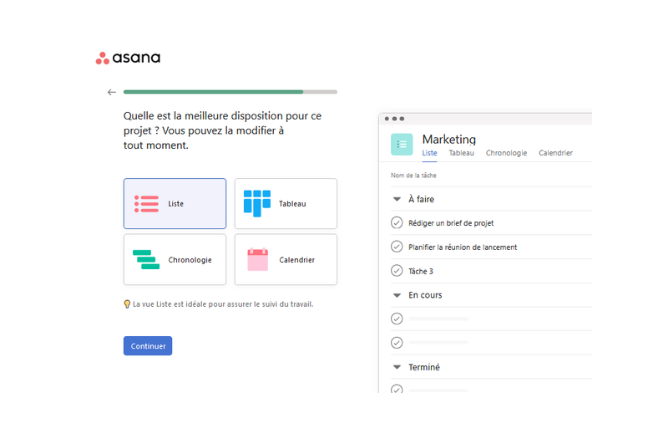Toggle completion circle for Tâche 3

[x=397, y=271]
